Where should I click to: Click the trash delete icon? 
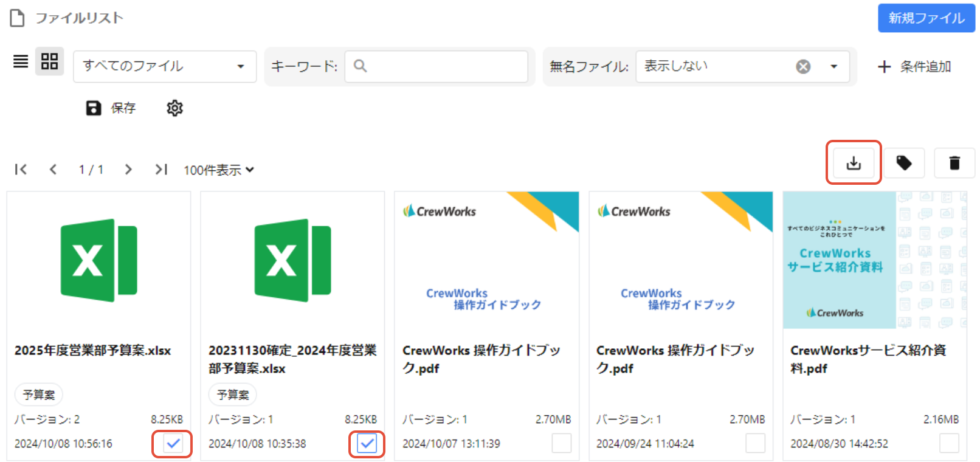(954, 163)
